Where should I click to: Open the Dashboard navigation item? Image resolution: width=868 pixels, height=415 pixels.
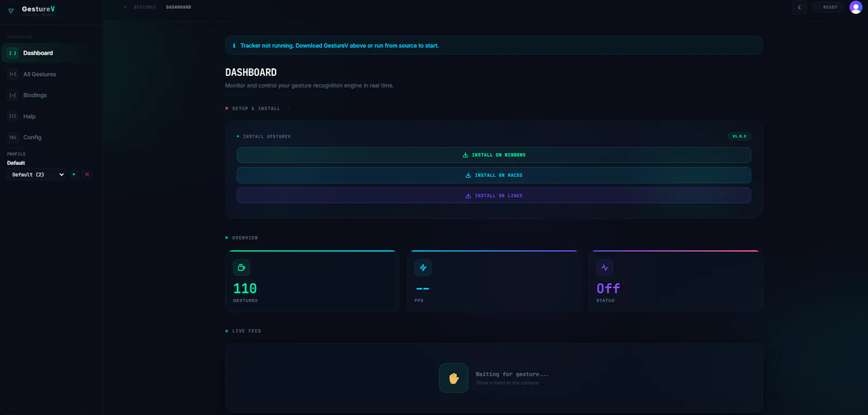[x=51, y=53]
